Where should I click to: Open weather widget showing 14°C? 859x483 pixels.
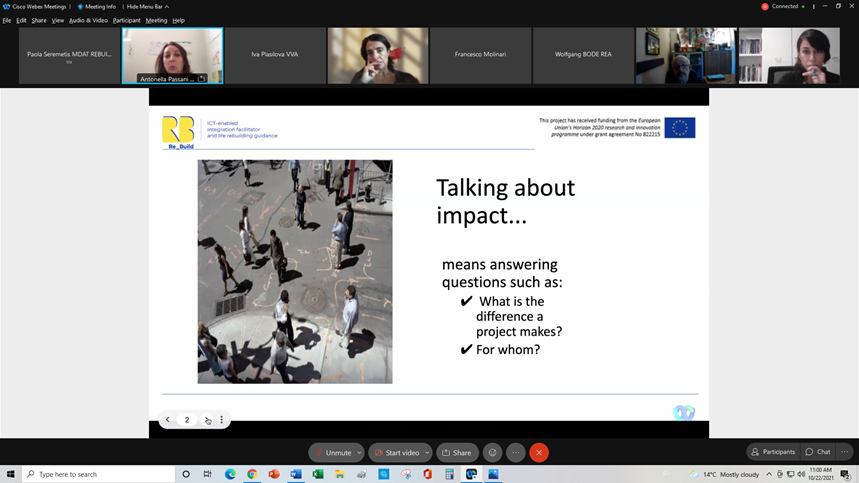tap(725, 474)
